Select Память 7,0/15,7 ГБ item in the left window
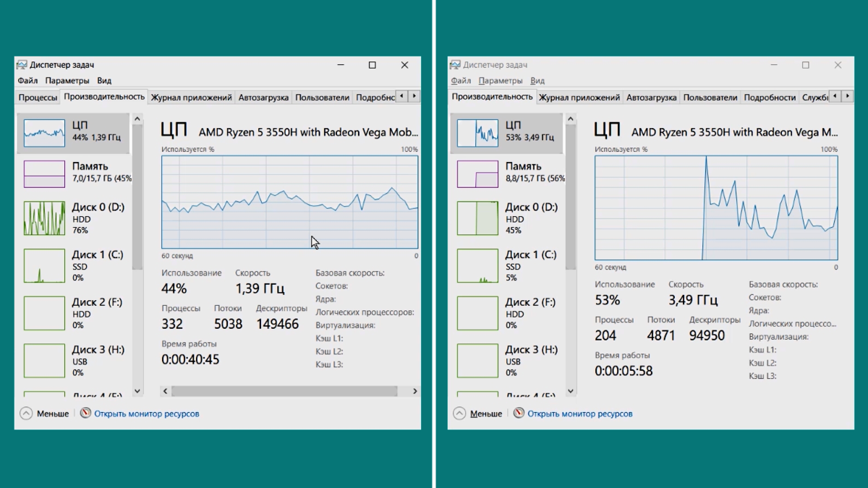 pyautogui.click(x=73, y=174)
